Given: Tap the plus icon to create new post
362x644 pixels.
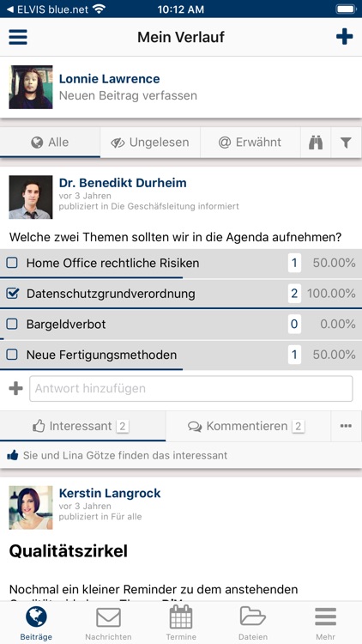Looking at the screenshot, I should click(x=344, y=37).
